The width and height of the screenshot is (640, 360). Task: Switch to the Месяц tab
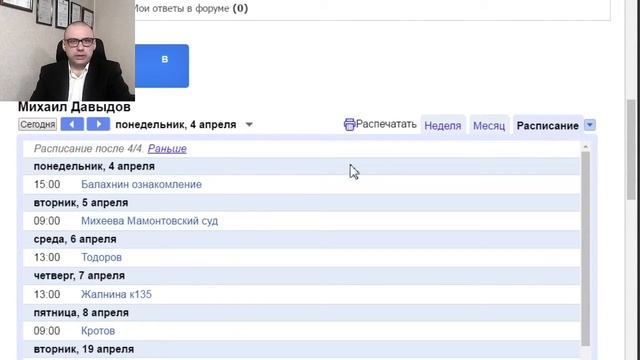(x=489, y=126)
